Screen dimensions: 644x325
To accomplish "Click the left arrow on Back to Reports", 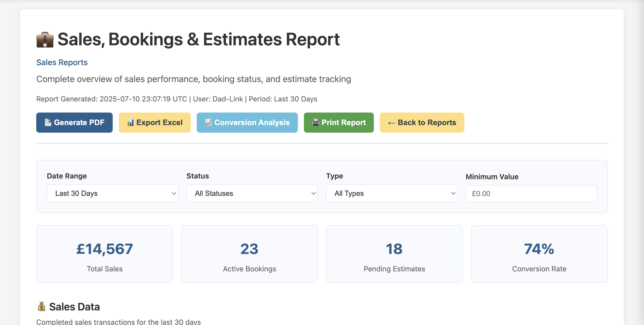I will (391, 123).
